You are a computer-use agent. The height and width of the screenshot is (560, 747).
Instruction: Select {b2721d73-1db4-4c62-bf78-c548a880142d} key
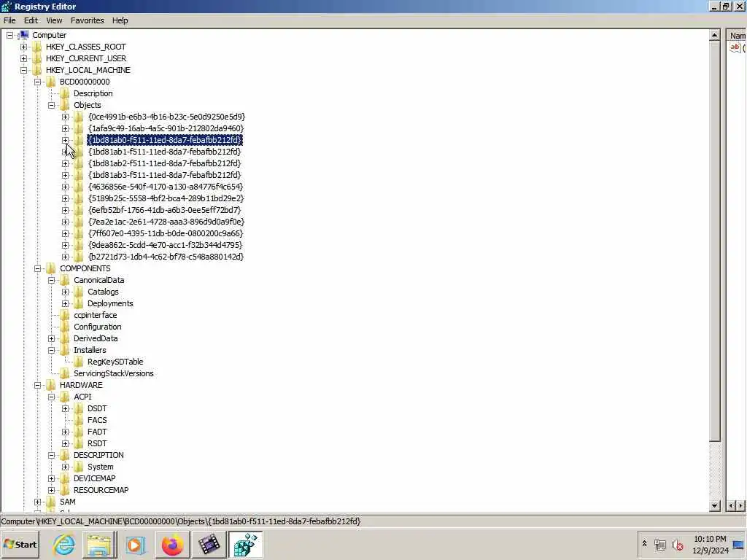166,257
